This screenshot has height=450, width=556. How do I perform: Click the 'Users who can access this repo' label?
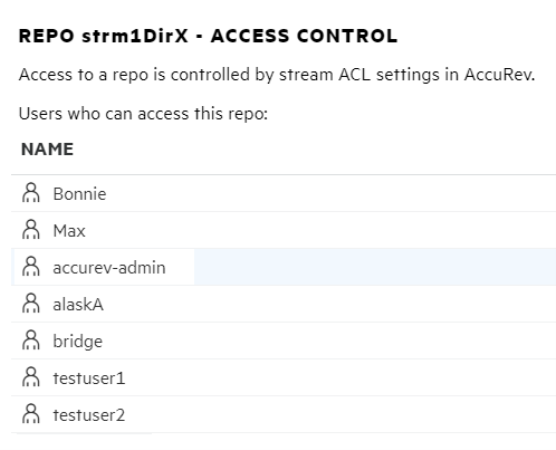click(143, 114)
